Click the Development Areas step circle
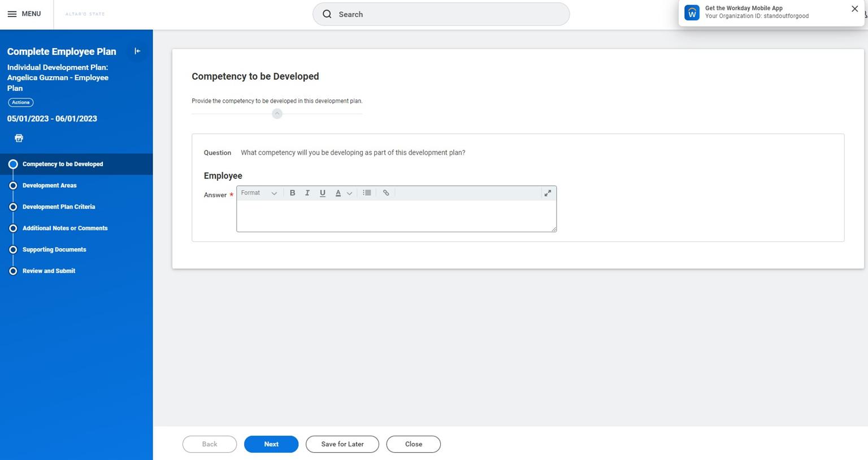The image size is (868, 460). pyautogui.click(x=13, y=185)
